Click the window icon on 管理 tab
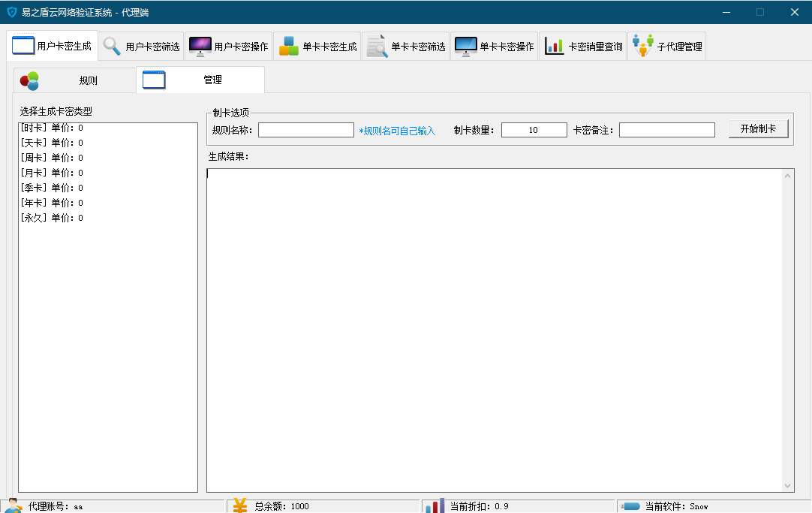 (154, 80)
